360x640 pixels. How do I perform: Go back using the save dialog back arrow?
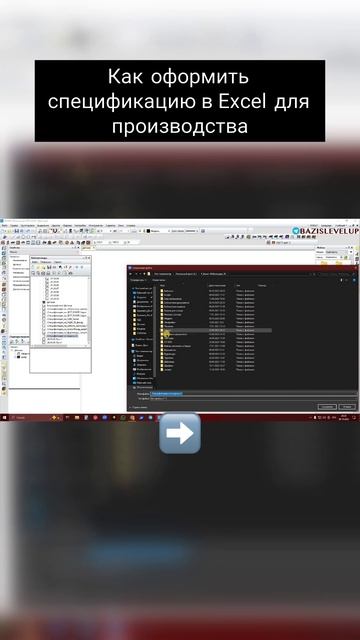tap(131, 274)
